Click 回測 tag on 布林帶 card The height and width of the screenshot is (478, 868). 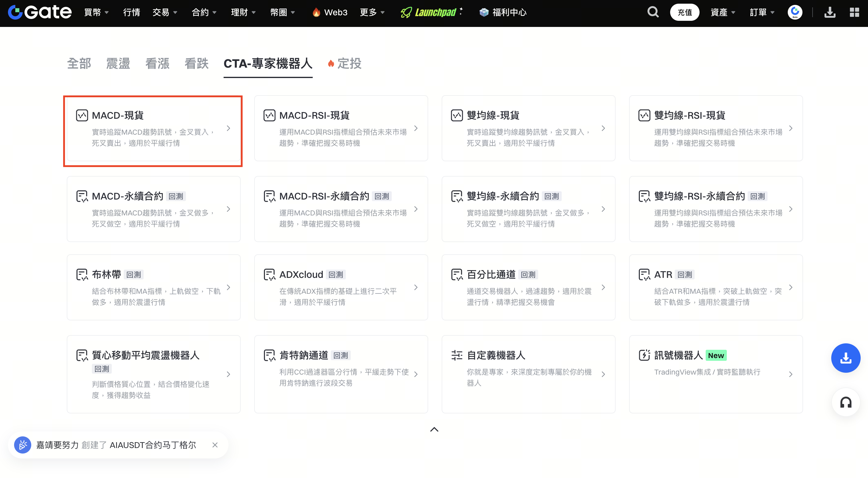click(134, 275)
